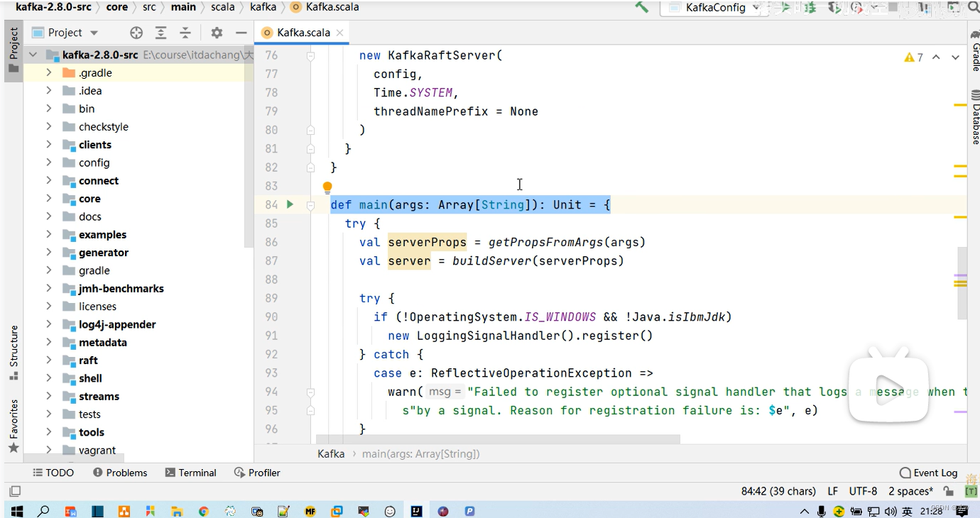Toggle the Database tool window

coord(975,116)
